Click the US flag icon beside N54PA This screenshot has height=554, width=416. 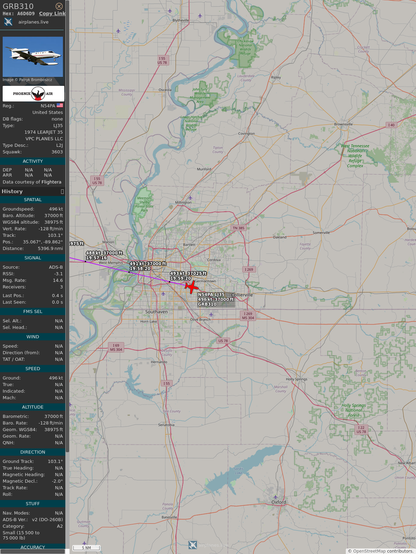click(60, 105)
